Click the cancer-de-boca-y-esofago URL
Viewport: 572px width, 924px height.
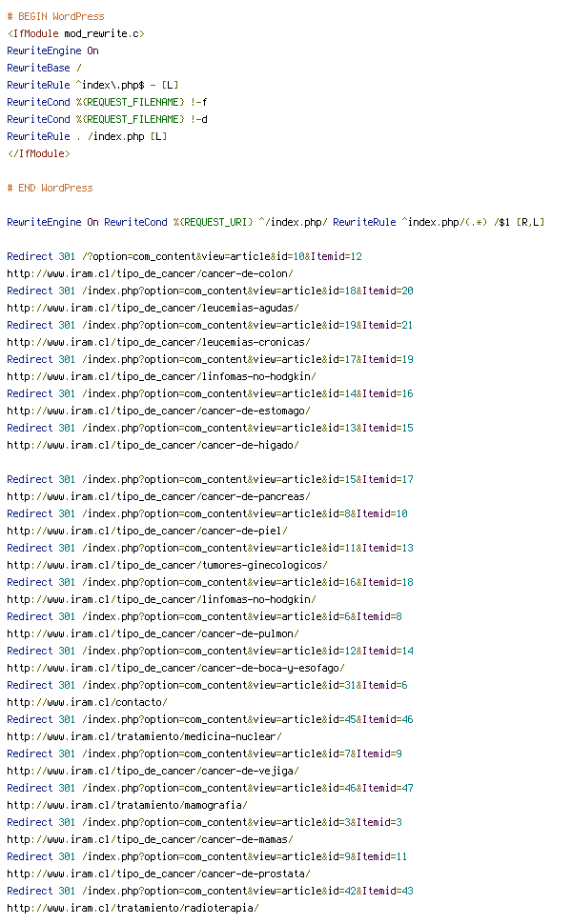click(x=175, y=668)
